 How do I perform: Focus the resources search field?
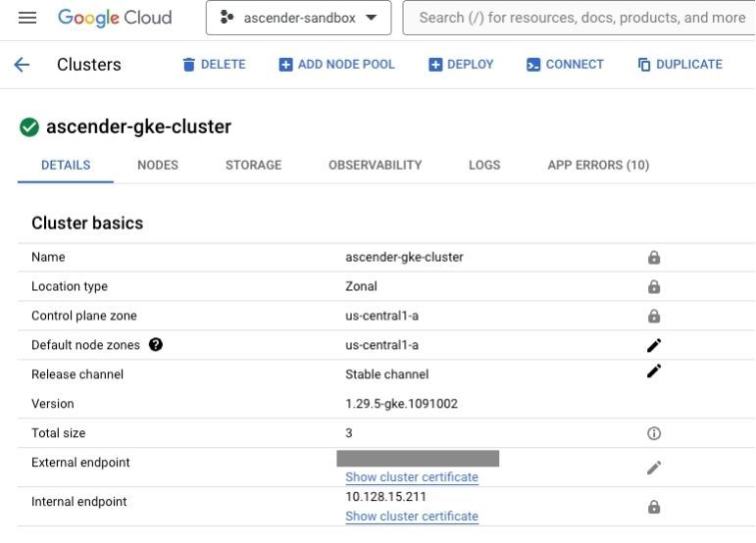click(x=580, y=18)
